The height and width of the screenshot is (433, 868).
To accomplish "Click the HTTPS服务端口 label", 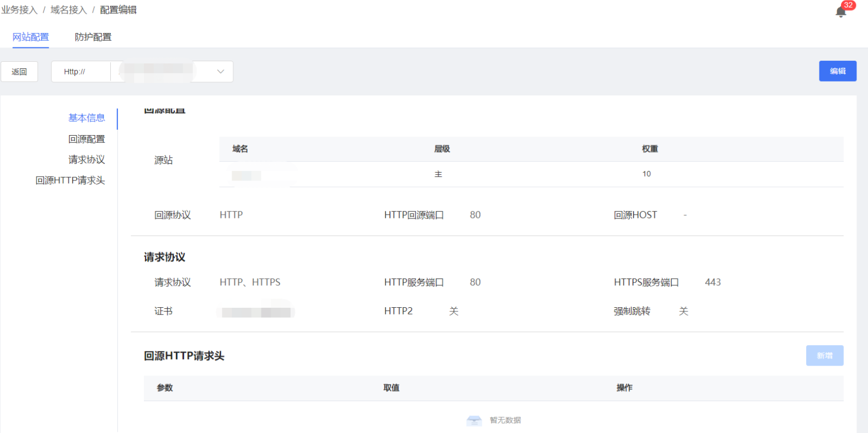I will coord(646,282).
